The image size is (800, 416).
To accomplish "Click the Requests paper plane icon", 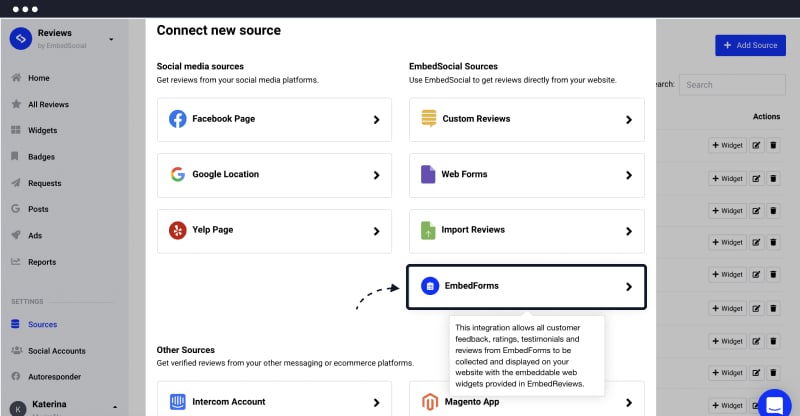I will click(16, 182).
